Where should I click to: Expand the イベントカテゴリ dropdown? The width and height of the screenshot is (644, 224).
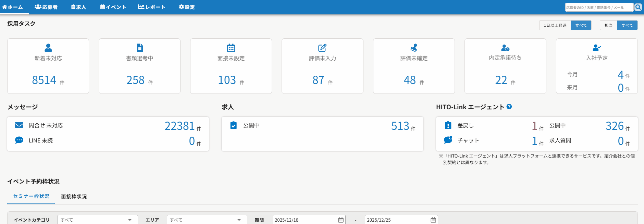[98, 220]
